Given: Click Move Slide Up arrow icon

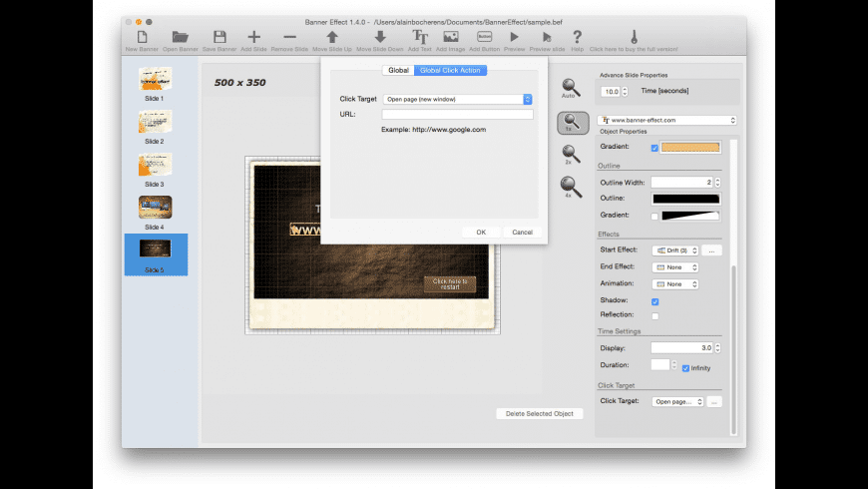Looking at the screenshot, I should click(x=332, y=37).
